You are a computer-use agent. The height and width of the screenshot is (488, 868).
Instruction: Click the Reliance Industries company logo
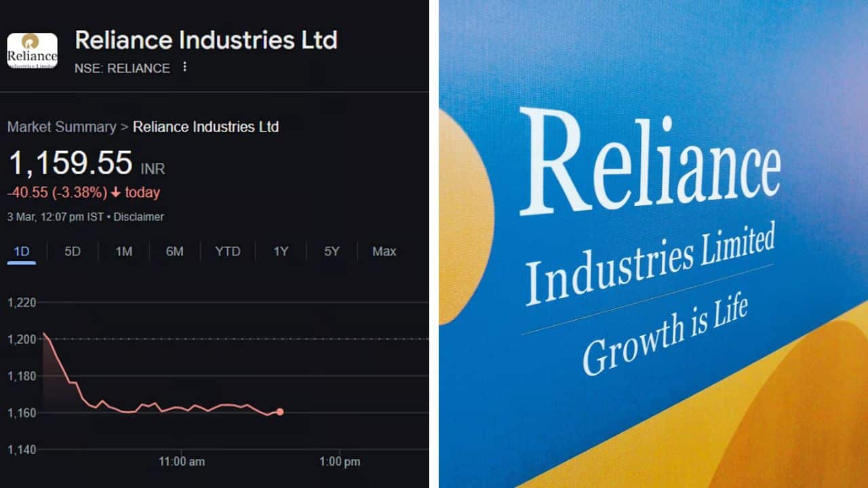click(31, 49)
